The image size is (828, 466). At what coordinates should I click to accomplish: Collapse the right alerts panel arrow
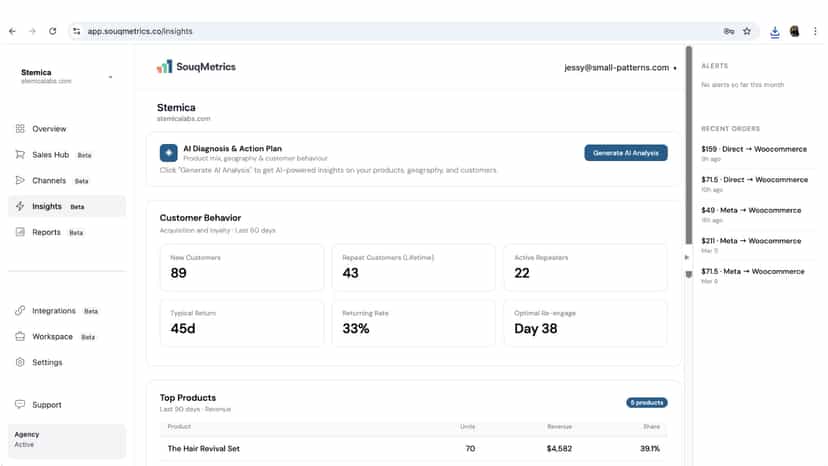[686, 257]
